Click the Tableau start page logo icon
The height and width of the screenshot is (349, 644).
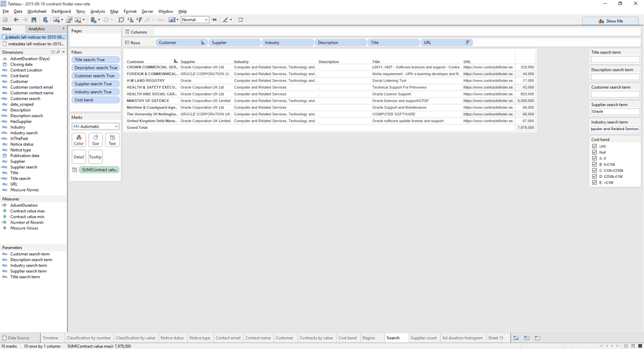5,19
